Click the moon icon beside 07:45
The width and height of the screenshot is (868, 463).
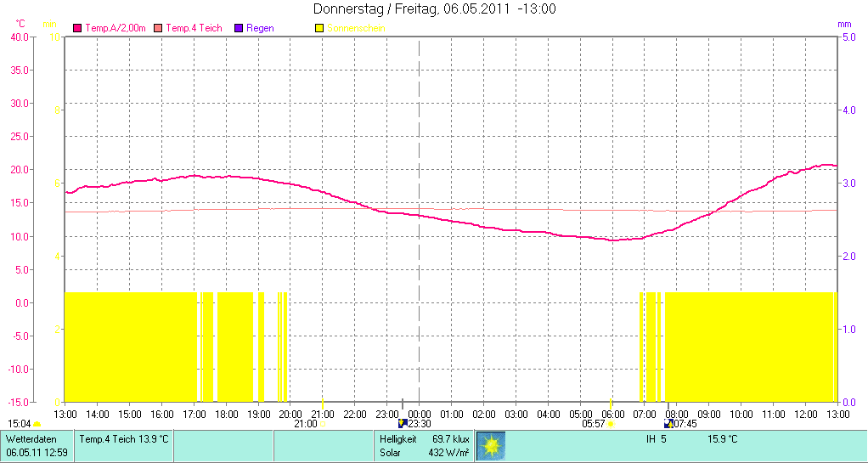coord(668,423)
